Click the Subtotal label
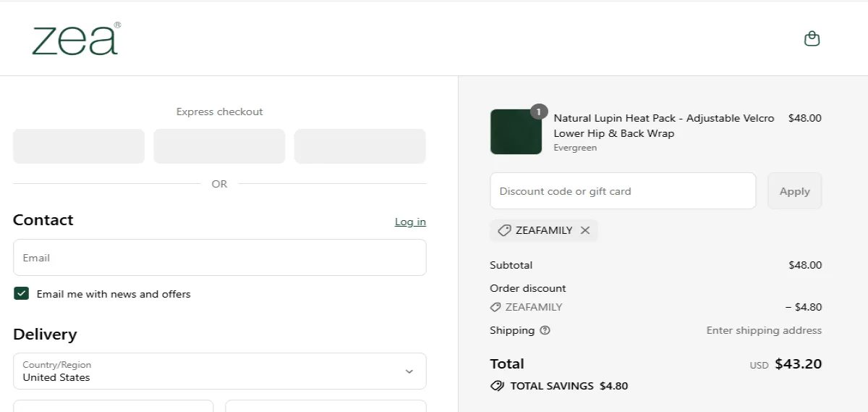Screen dimensions: 868x412 511,265
